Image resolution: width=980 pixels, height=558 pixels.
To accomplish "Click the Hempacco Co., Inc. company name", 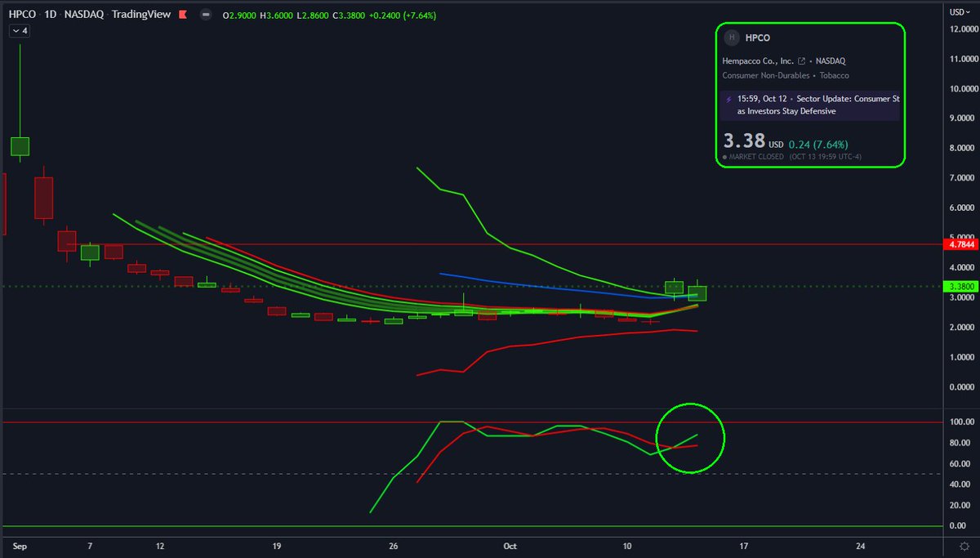I will tap(759, 61).
